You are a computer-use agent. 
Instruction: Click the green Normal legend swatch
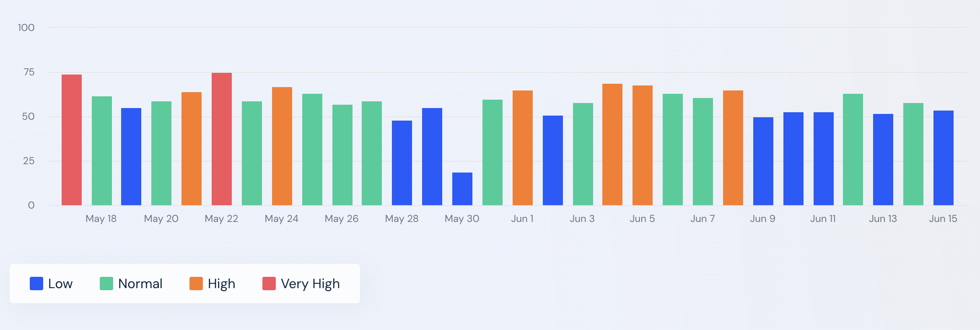pyautogui.click(x=106, y=284)
